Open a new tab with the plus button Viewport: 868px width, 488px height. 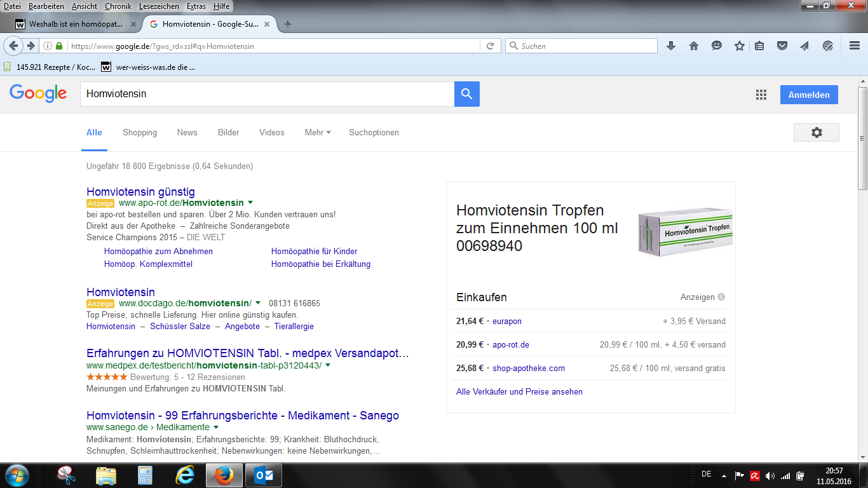coord(288,24)
